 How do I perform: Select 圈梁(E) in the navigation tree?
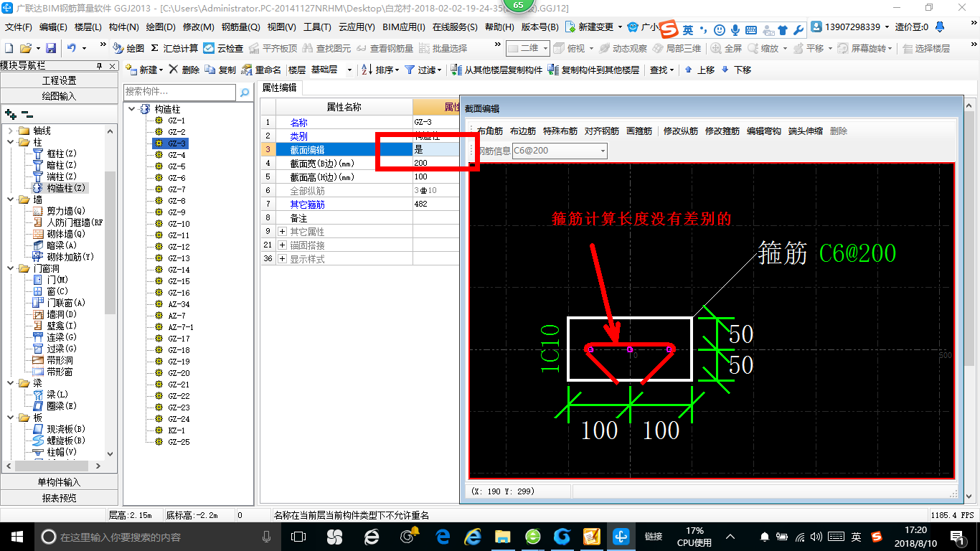pyautogui.click(x=55, y=406)
